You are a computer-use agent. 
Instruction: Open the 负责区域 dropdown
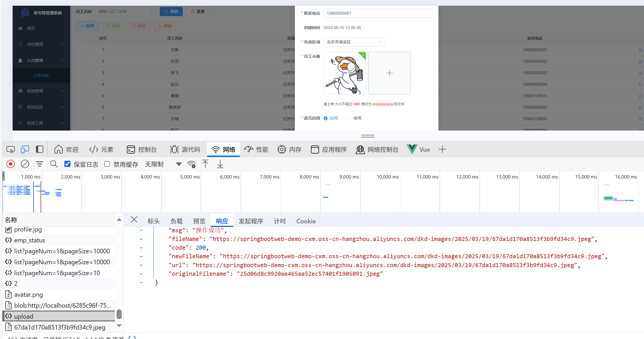354,42
